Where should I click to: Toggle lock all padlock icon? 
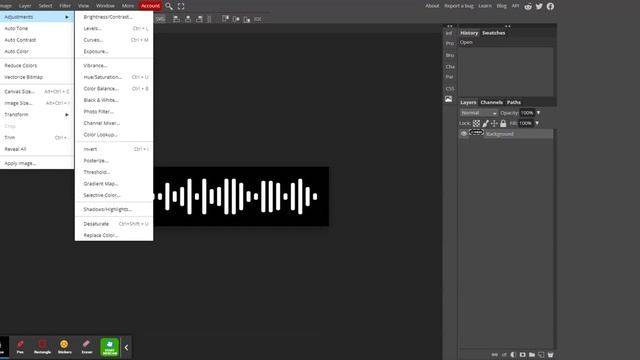pos(503,123)
